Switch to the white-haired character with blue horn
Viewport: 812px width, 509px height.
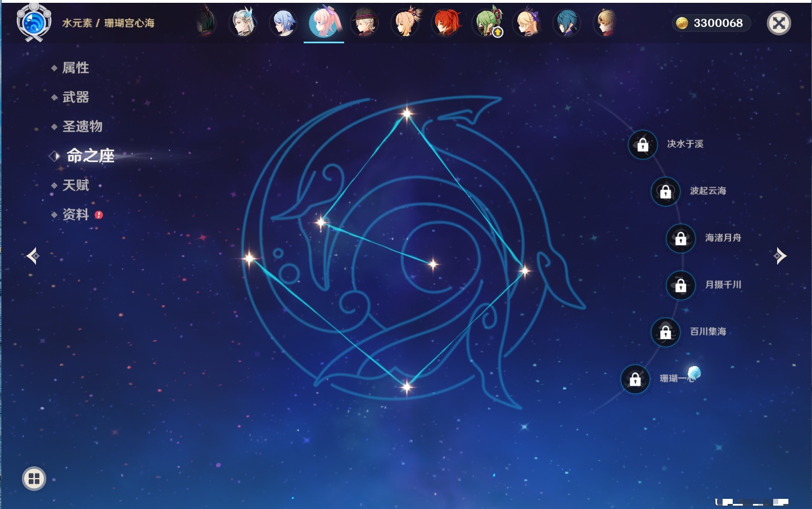click(244, 22)
